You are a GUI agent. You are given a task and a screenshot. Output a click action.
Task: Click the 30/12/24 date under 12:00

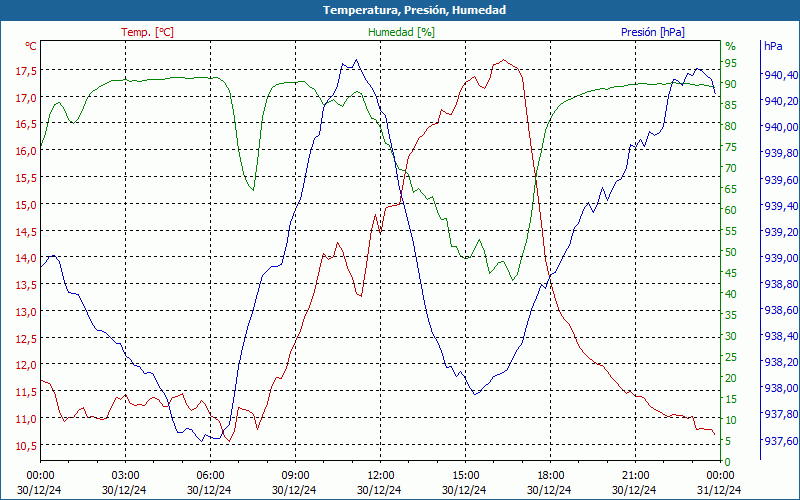pos(379,490)
